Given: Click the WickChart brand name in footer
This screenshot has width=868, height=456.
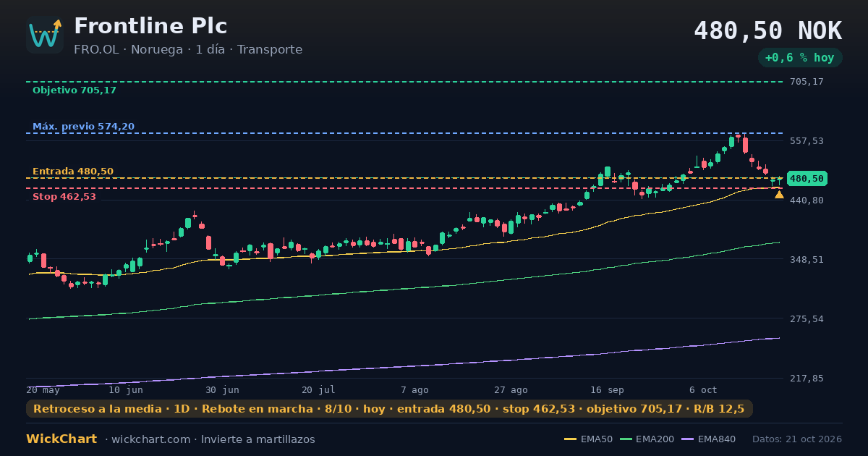Looking at the screenshot, I should [x=61, y=439].
